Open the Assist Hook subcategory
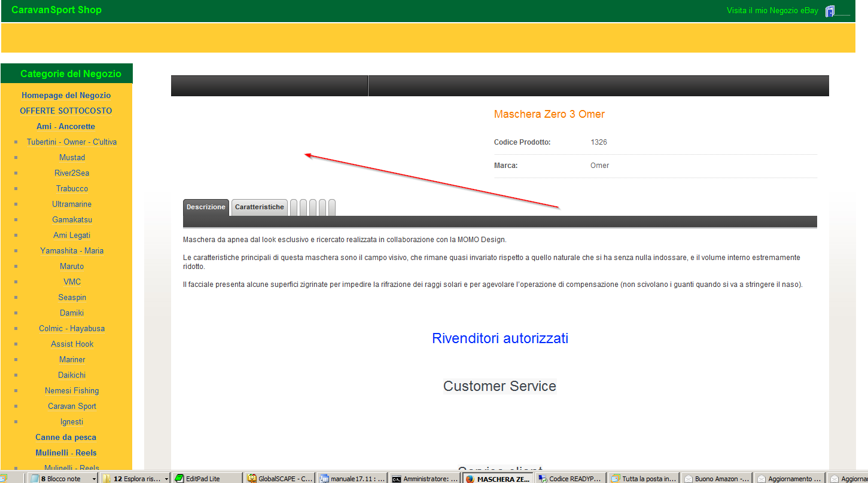 pyautogui.click(x=72, y=344)
